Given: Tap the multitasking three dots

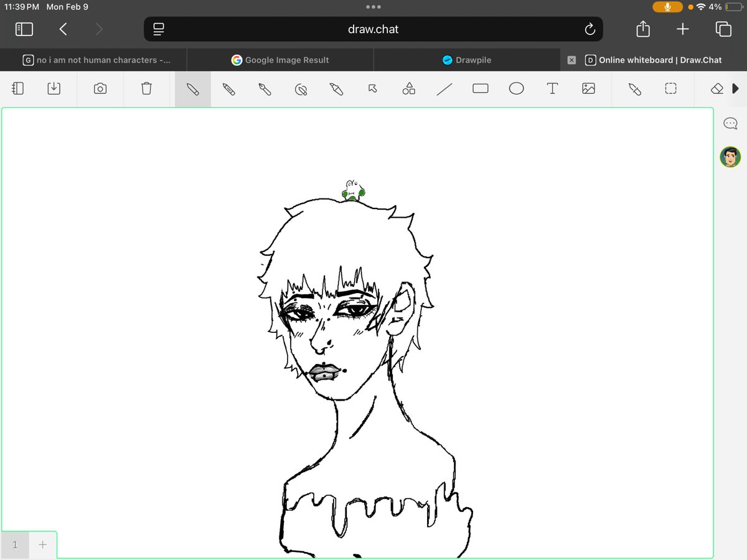Looking at the screenshot, I should click(x=374, y=7).
